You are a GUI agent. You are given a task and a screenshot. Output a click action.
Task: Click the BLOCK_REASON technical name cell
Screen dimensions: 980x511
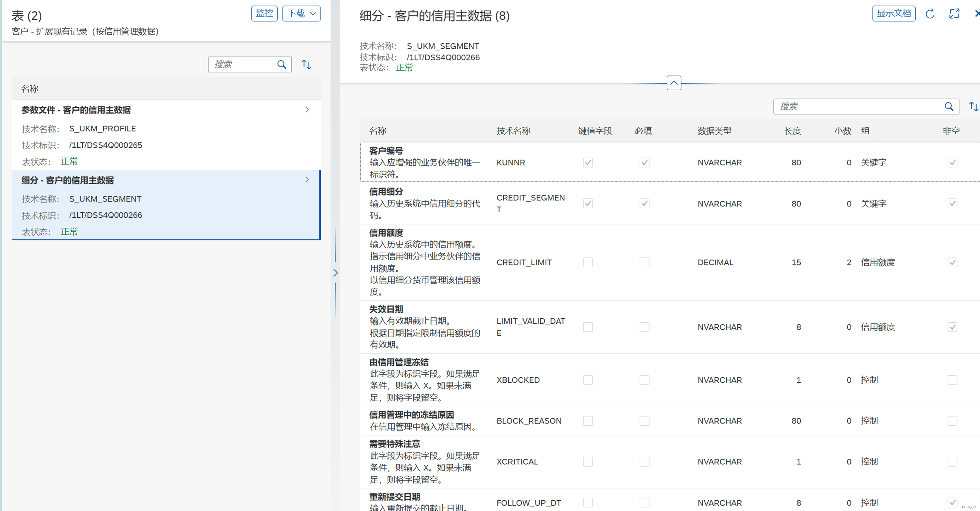(x=529, y=421)
